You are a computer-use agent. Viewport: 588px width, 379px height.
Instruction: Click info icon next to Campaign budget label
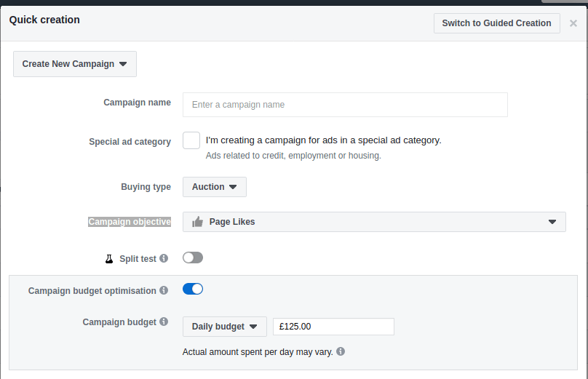pyautogui.click(x=164, y=322)
